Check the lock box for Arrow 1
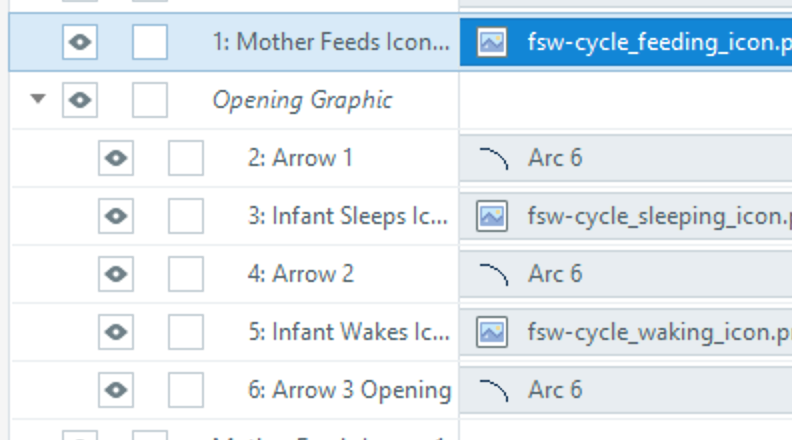Image resolution: width=792 pixels, height=440 pixels. pos(186,158)
